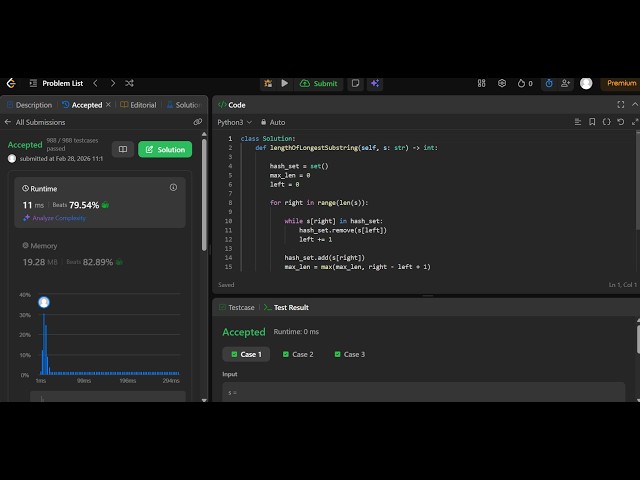The height and width of the screenshot is (480, 640).
Task: Toggle fullscreen for the Code panel
Action: [x=621, y=104]
